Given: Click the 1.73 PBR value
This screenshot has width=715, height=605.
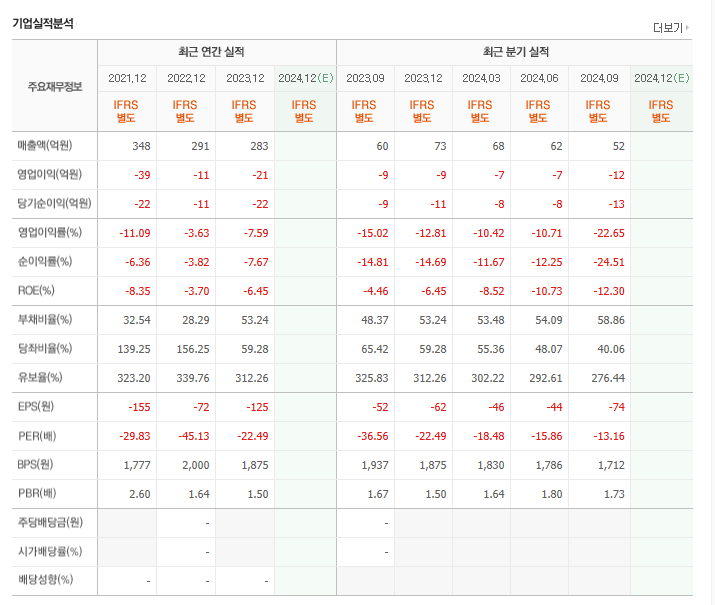Looking at the screenshot, I should click(x=614, y=494).
